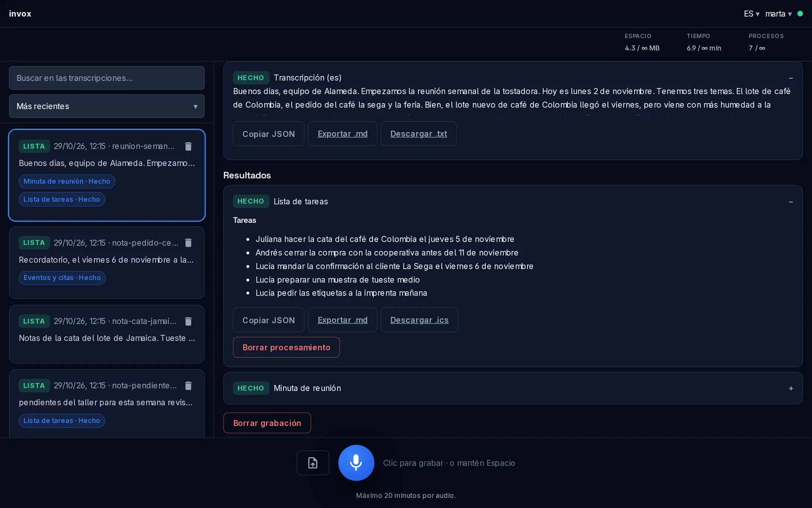Click the task 'Lucía pedir las etiquetas'
The width and height of the screenshot is (812, 508).
[x=341, y=293]
